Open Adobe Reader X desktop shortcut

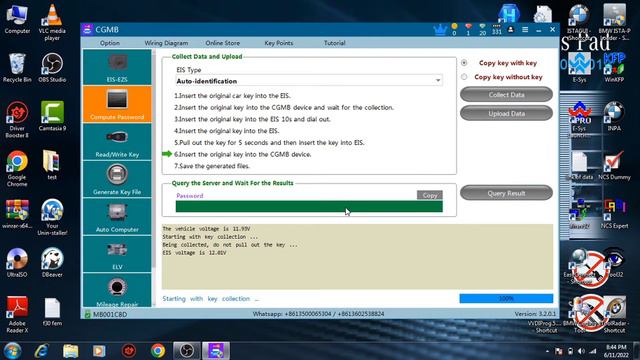pyautogui.click(x=17, y=315)
